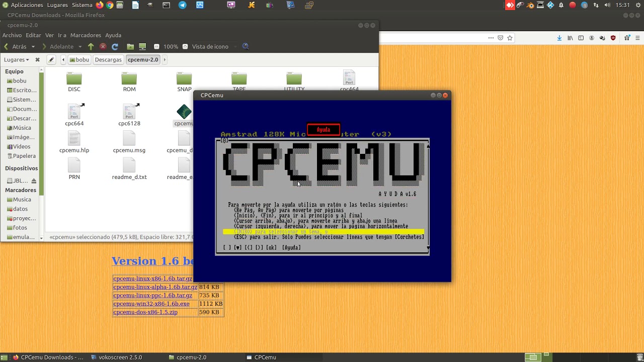Viewport: 644px width, 362px height.
Task: Open Computer location in file manager toolbar
Action: (142, 46)
